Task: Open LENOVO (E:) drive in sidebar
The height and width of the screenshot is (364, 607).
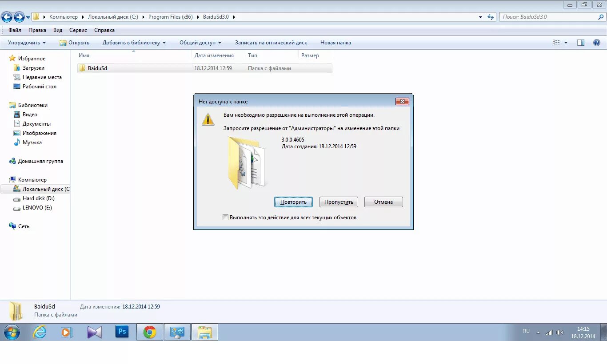Action: coord(37,208)
